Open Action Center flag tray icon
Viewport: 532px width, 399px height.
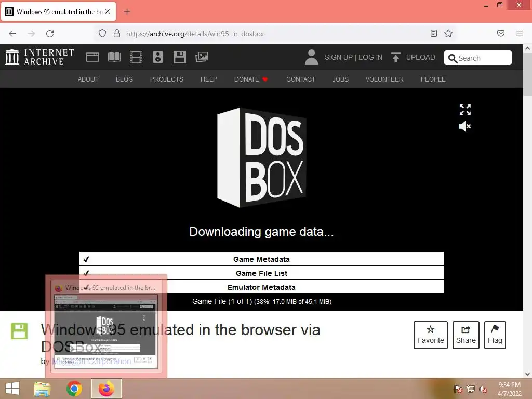pyautogui.click(x=458, y=389)
